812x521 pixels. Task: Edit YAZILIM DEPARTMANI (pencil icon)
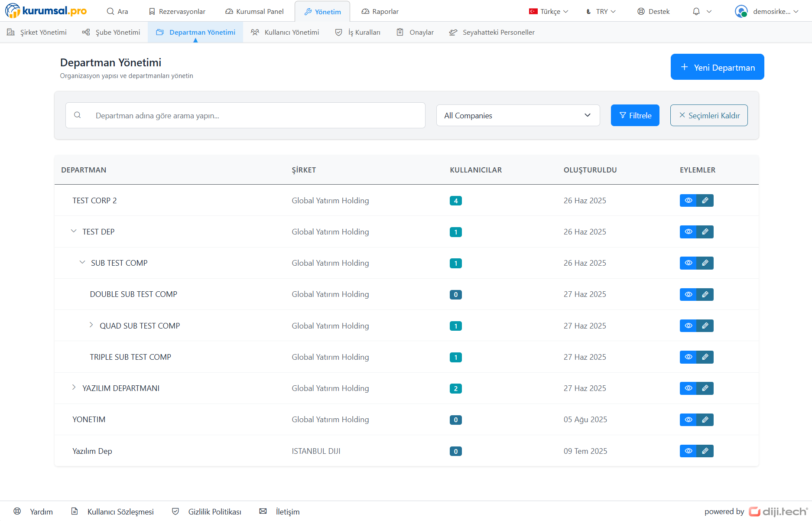(x=705, y=388)
